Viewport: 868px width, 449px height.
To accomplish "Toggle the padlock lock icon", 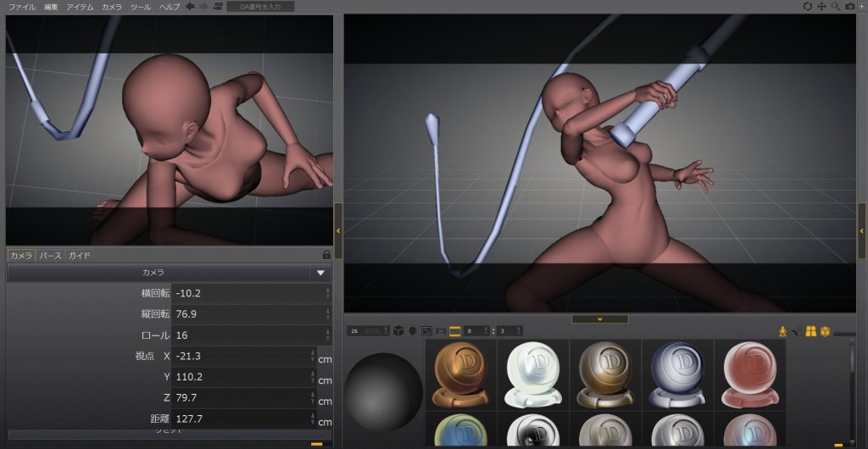I will 326,255.
